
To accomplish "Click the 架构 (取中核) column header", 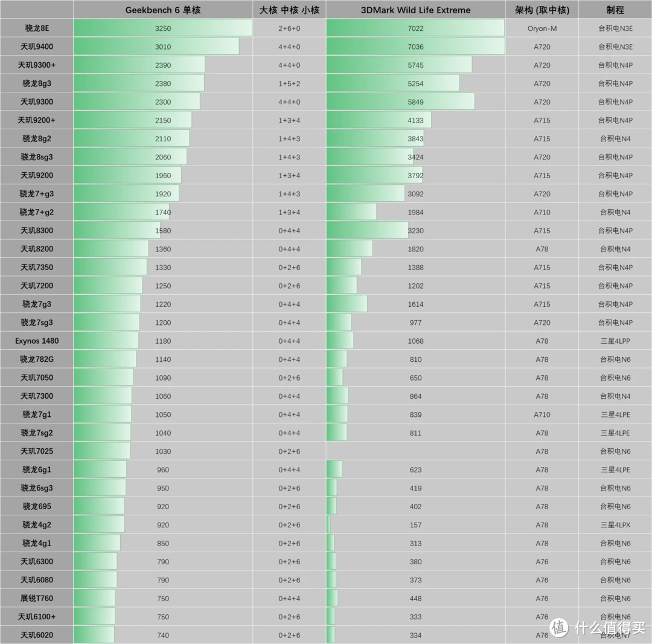I will point(542,10).
